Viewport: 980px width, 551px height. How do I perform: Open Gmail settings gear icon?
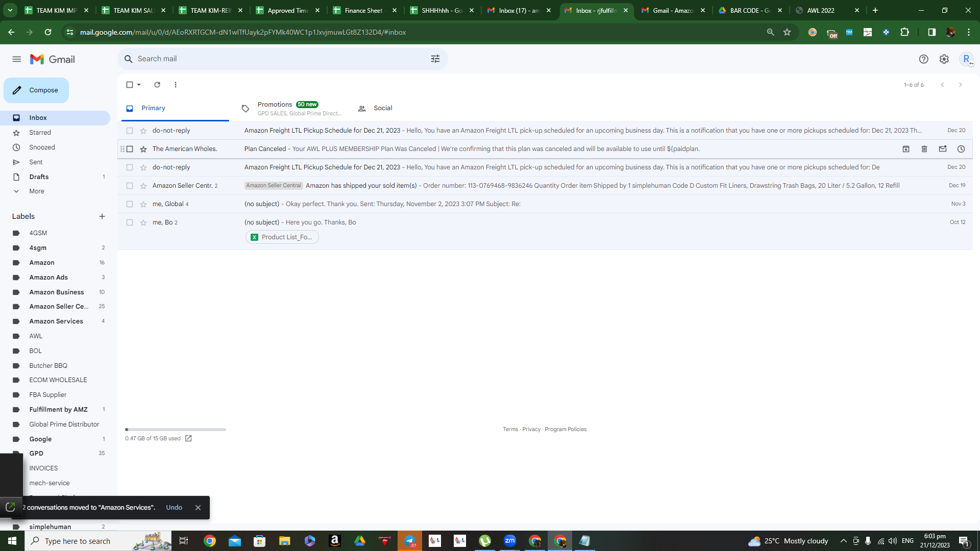point(944,59)
